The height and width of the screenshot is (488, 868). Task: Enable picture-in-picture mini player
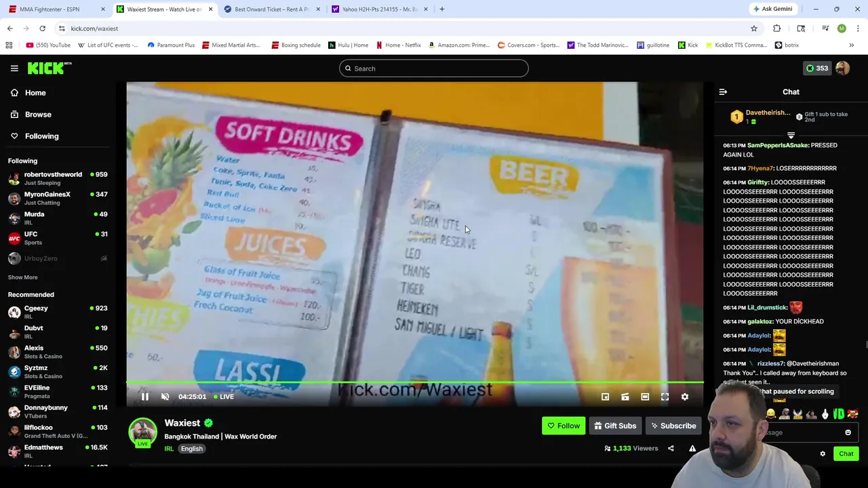click(605, 396)
